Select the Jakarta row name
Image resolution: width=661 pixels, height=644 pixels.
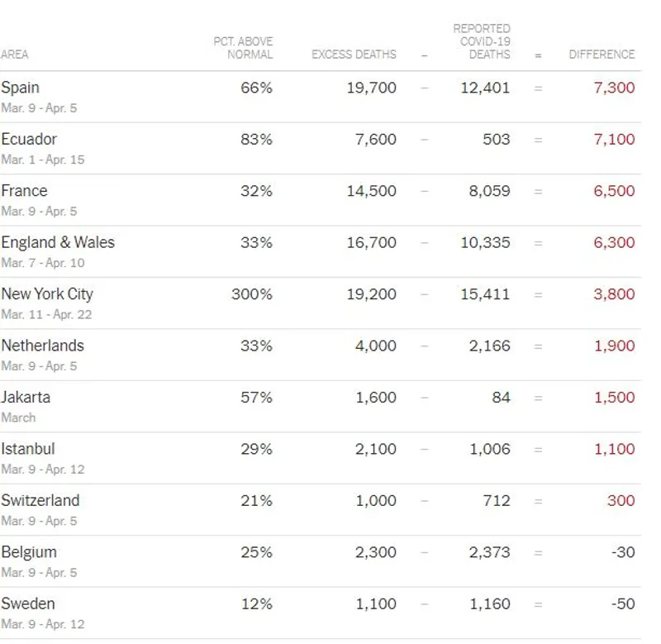point(26,397)
